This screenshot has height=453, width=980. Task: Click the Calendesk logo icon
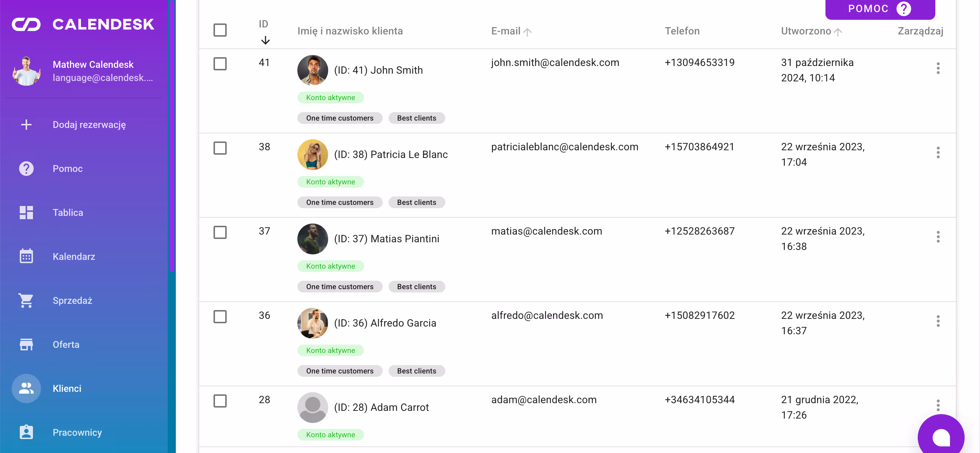26,24
